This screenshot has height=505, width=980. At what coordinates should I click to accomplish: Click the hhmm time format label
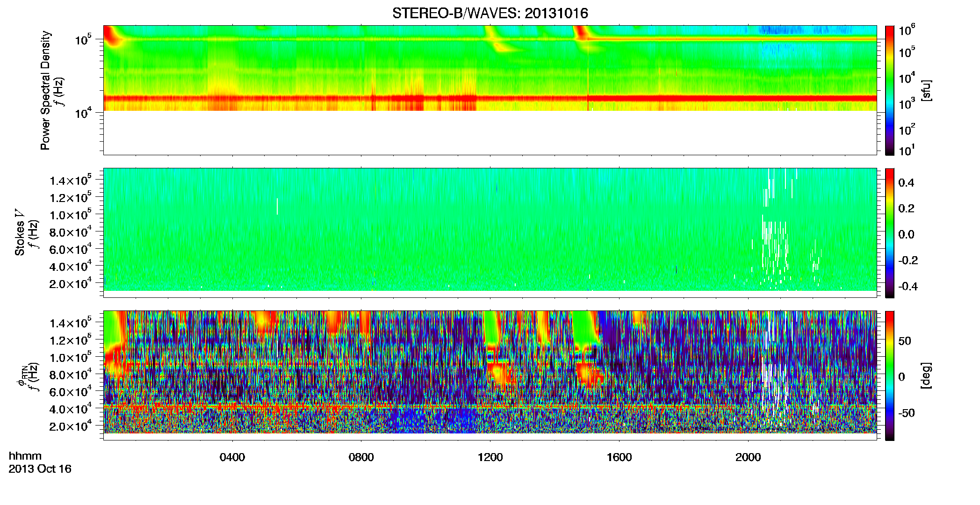(x=25, y=456)
